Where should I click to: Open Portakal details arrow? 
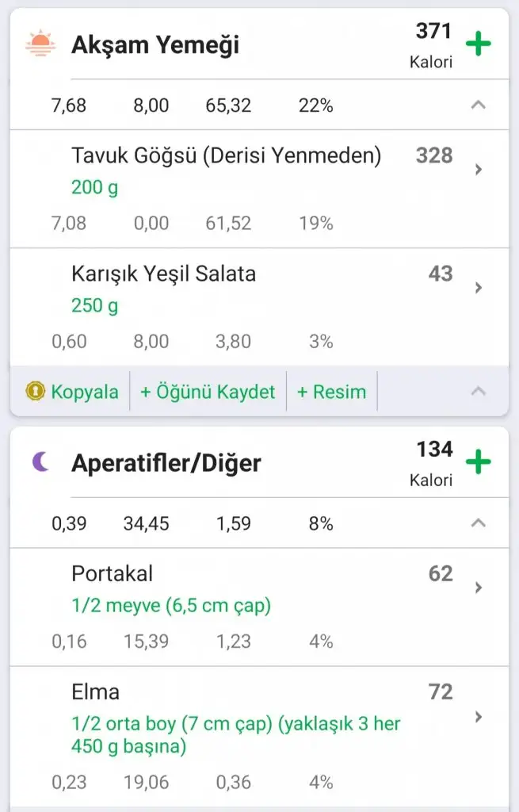tap(478, 588)
